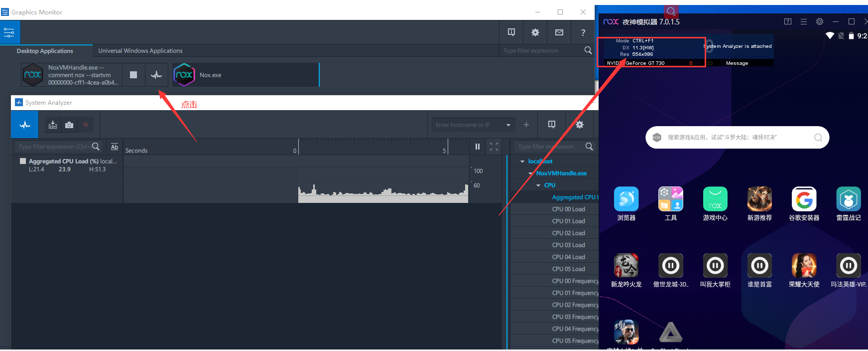Image resolution: width=868 pixels, height=351 pixels.
Task: Click the search icon above the metrics tree
Action: [590, 147]
